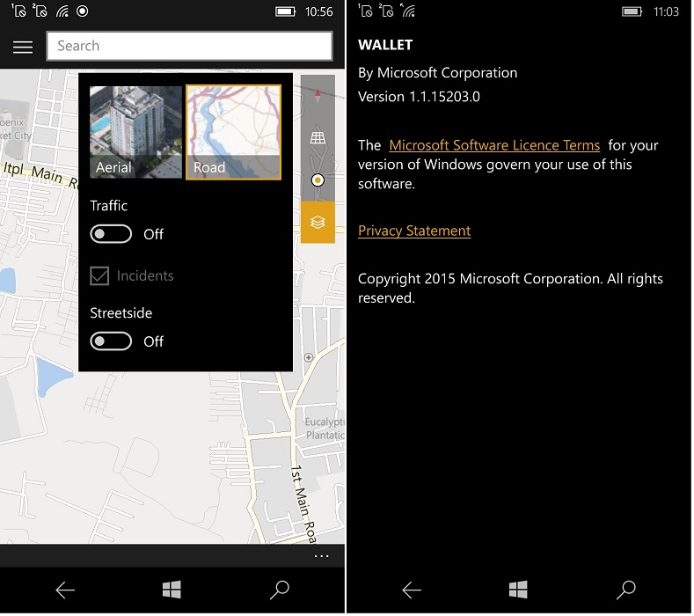Screen dimensions: 694x616
Task: Tap the Eucalyptus Plantation map label
Action: point(325,429)
